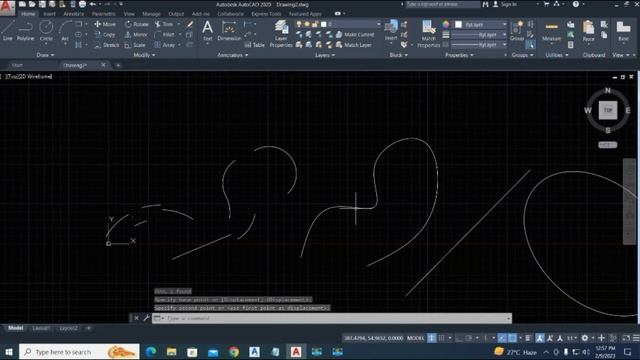Select the Polyline tool
Image resolution: width=640 pixels, height=360 pixels.
coord(25,31)
